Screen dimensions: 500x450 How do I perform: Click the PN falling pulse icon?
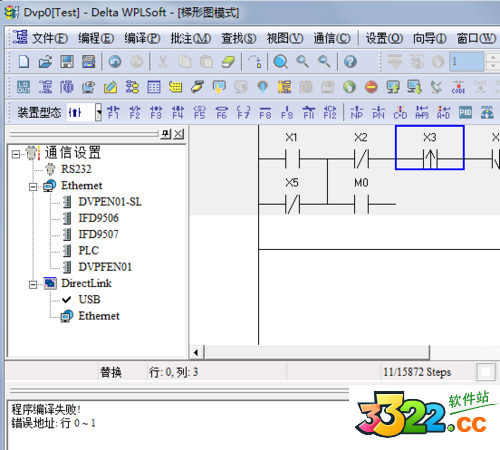(378, 112)
